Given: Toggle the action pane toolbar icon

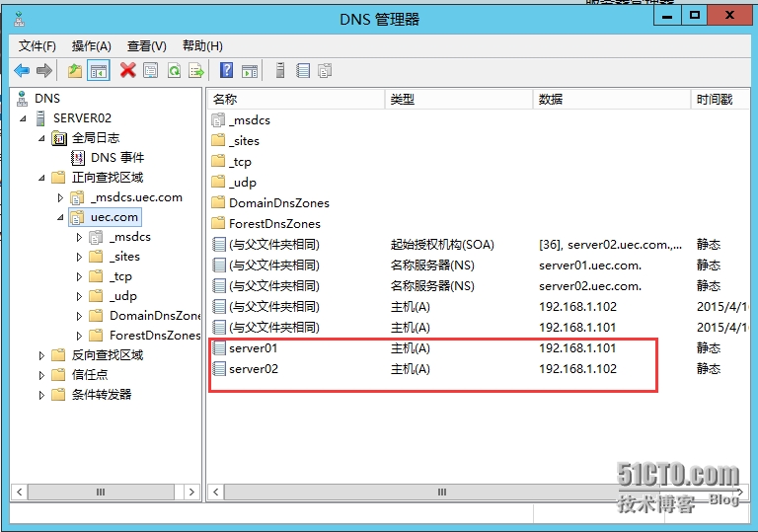Looking at the screenshot, I should (x=250, y=71).
